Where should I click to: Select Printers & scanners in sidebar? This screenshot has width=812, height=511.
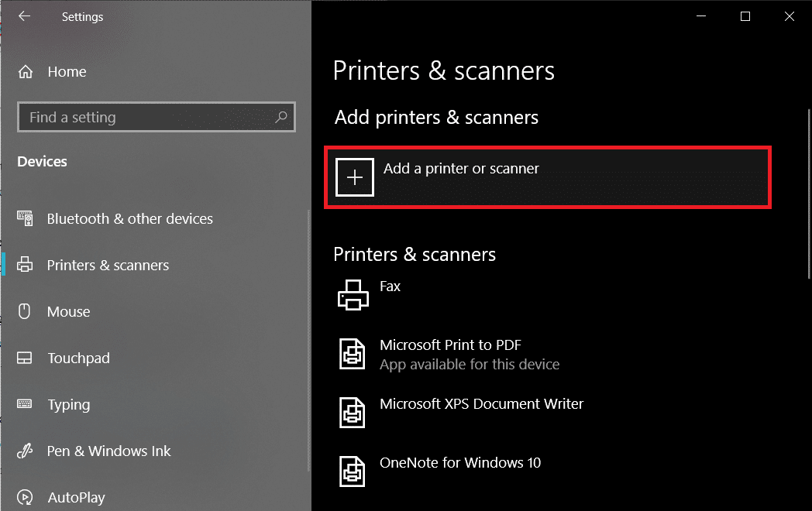(108, 266)
